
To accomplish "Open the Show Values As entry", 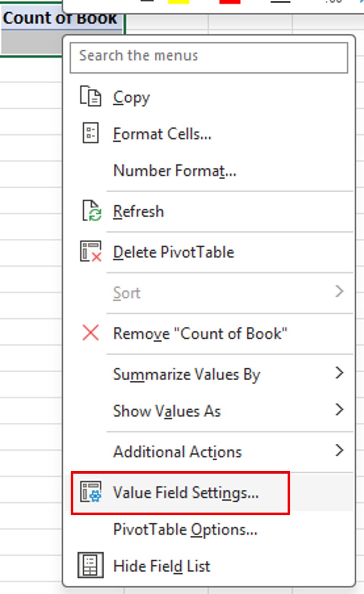I will pyautogui.click(x=167, y=411).
